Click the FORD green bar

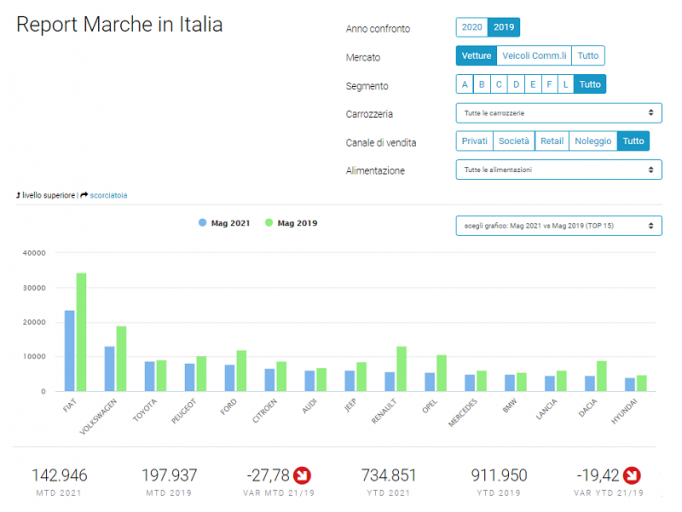[241, 371]
